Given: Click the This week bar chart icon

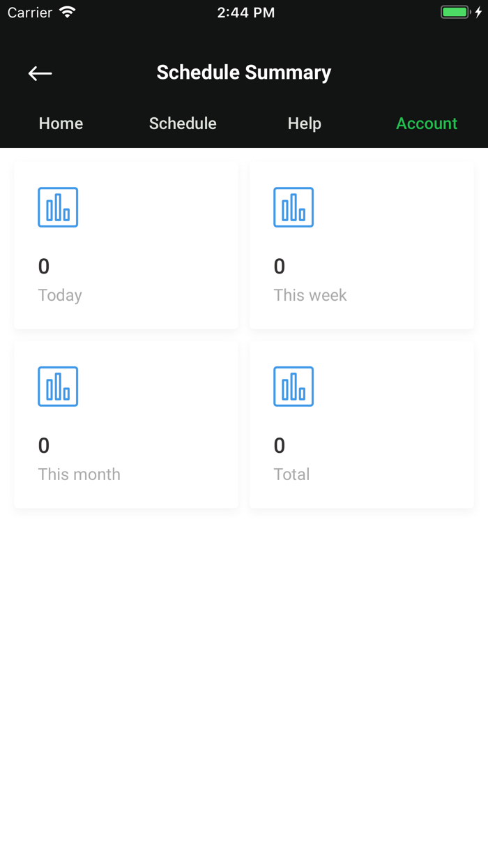Looking at the screenshot, I should click(x=293, y=207).
